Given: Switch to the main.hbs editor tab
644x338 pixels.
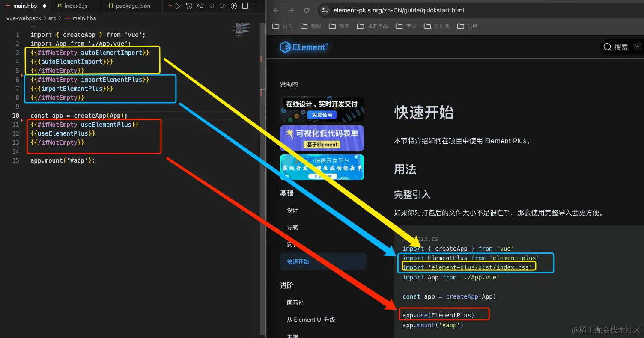Looking at the screenshot, I should [x=25, y=6].
